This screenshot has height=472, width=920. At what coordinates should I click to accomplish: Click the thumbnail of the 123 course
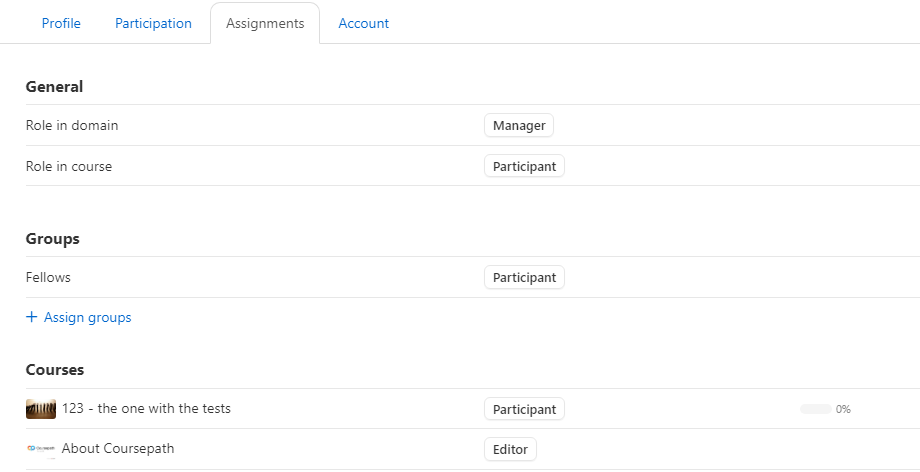[41, 409]
